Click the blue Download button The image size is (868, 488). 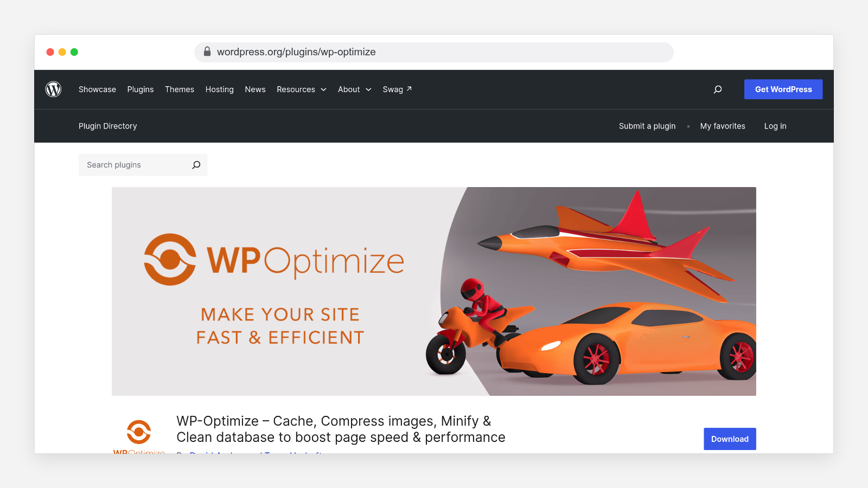pos(730,439)
